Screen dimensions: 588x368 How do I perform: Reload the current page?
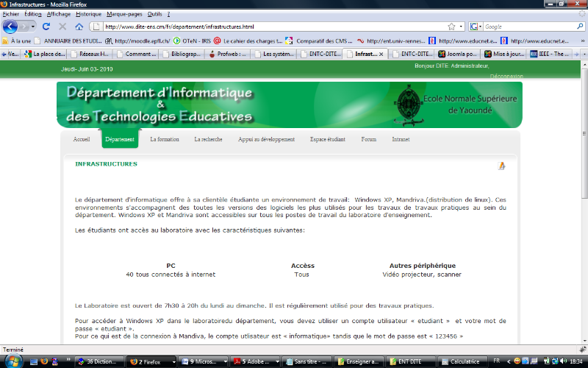(46, 26)
